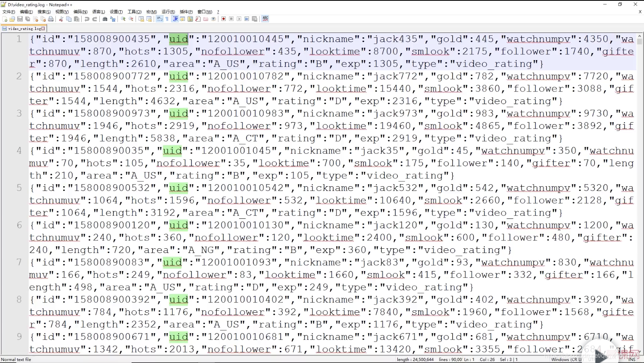The height and width of the screenshot is (363, 644).
Task: Print the file using the printer icon
Action: (x=51, y=19)
